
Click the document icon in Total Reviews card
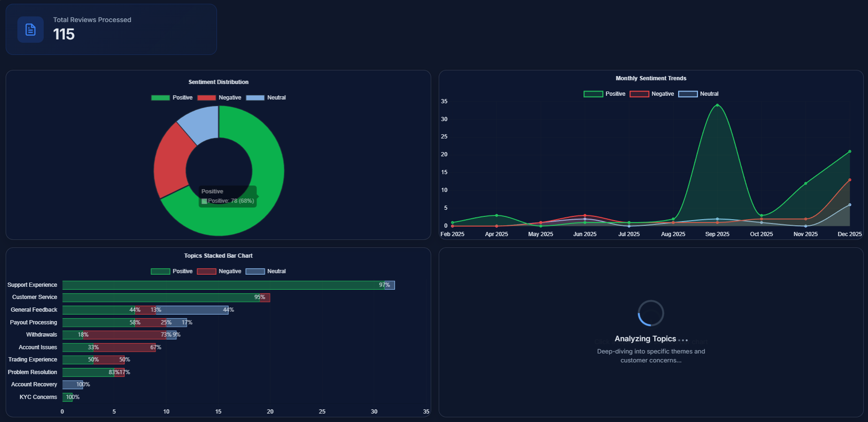point(31,30)
